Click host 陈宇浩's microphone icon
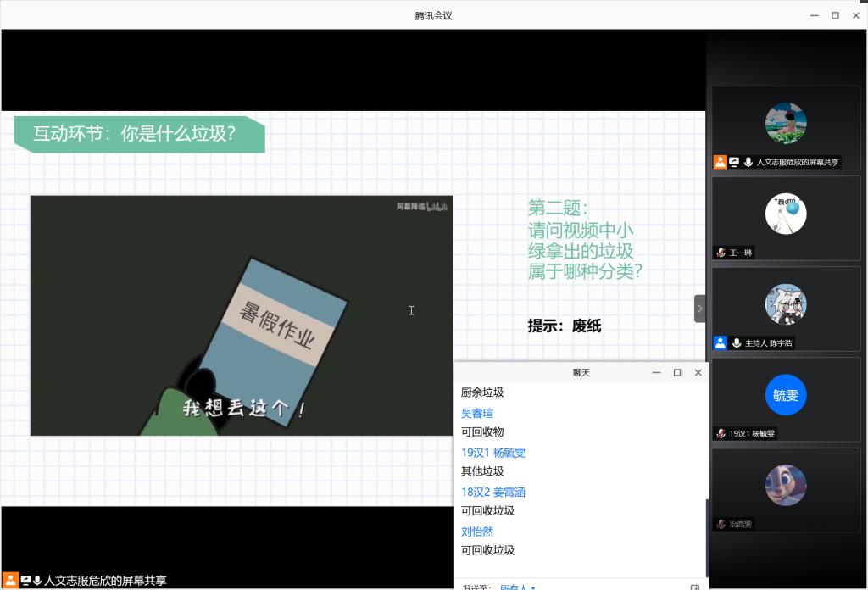Screen dimensions: 868x590 pyautogui.click(x=737, y=343)
